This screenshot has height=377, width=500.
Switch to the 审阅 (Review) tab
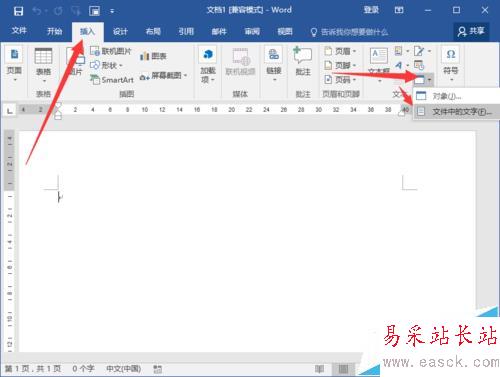[252, 31]
